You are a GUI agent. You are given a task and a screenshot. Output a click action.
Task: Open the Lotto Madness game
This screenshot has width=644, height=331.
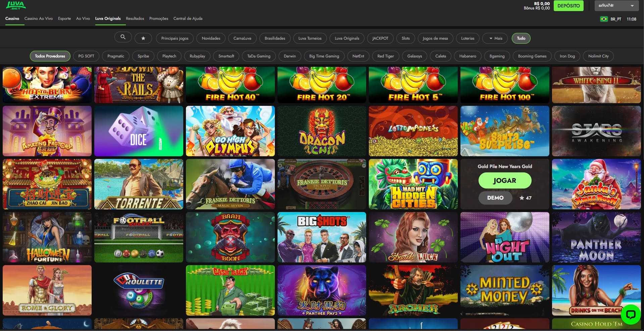coord(413,131)
